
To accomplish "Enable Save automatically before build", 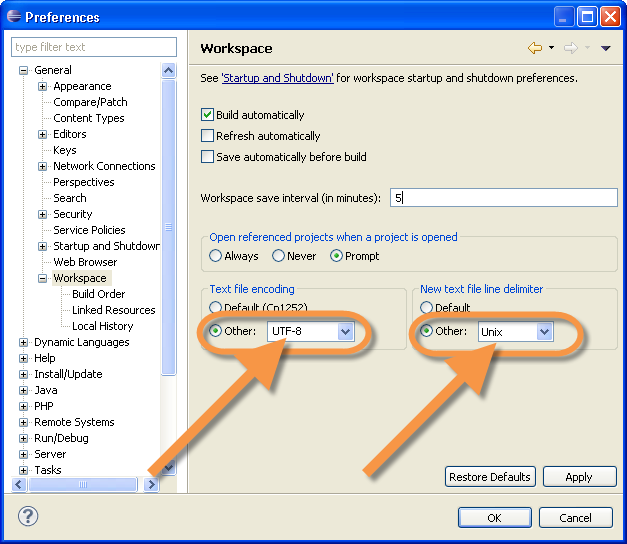I will [208, 157].
